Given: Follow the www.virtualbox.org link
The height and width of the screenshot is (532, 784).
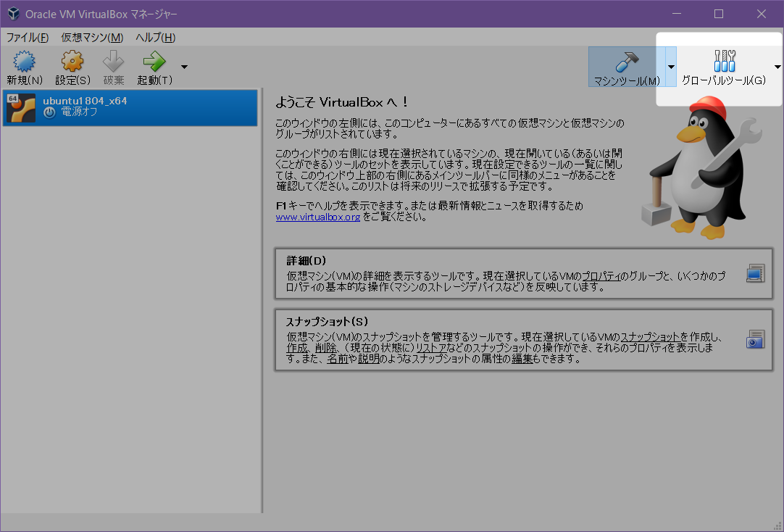Looking at the screenshot, I should tap(318, 216).
